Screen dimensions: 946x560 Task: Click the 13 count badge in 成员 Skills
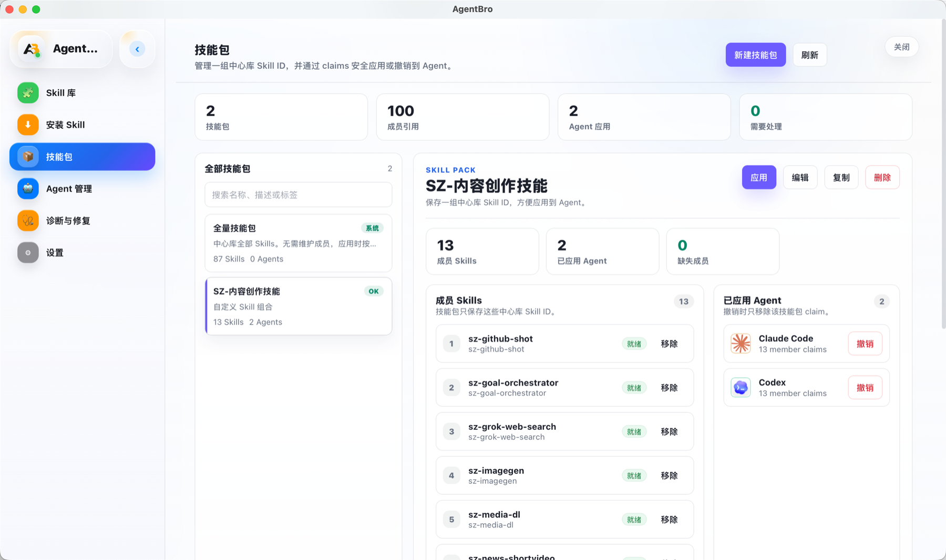click(684, 302)
